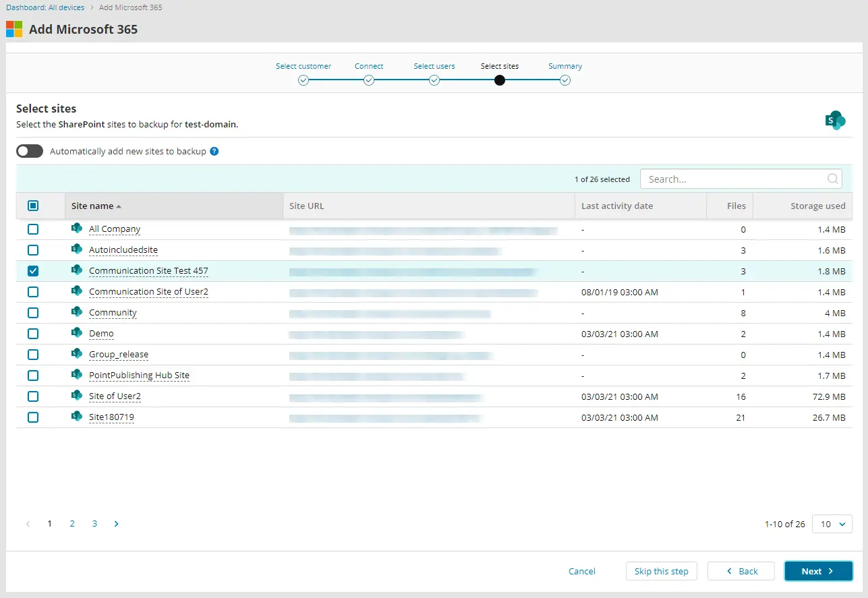Screen dimensions: 868x598
Task: Sort by the Site URL column header
Action: point(429,206)
